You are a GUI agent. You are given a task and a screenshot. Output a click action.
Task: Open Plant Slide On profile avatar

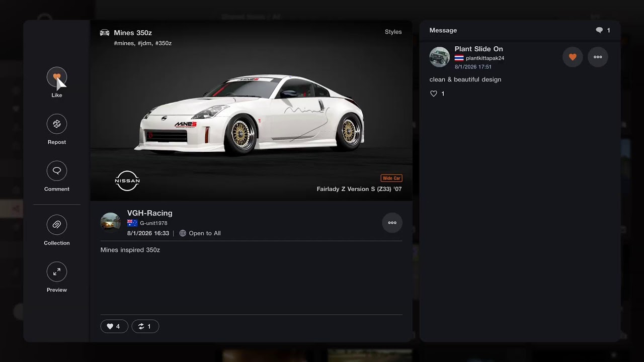pyautogui.click(x=439, y=57)
